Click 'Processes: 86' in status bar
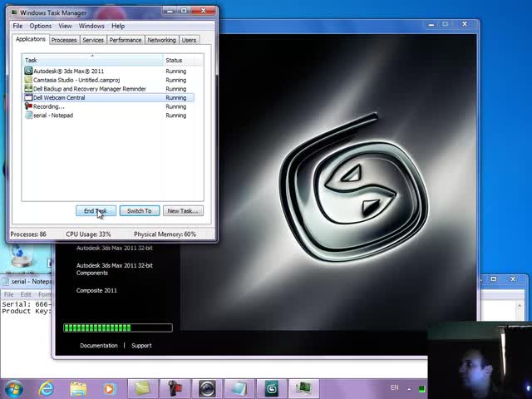 (28, 234)
